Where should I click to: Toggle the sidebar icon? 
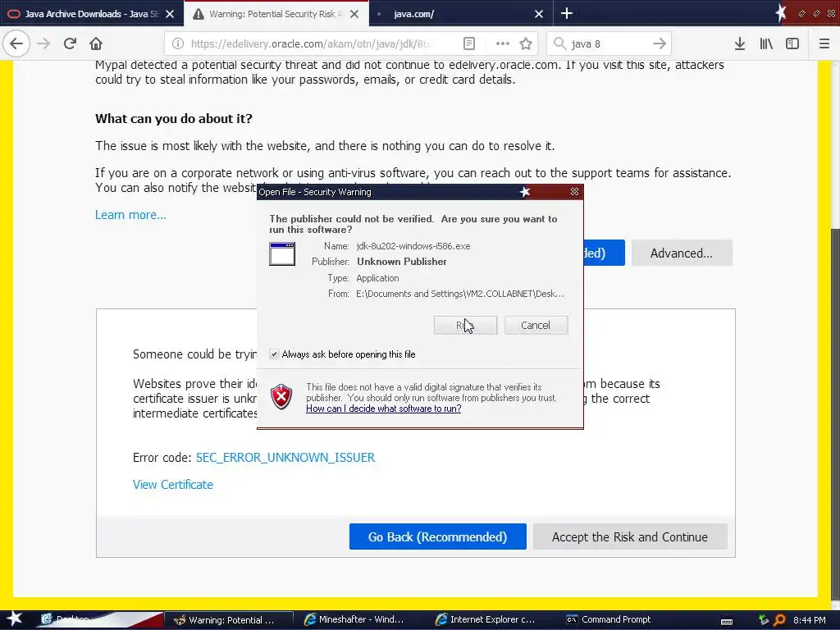792,43
